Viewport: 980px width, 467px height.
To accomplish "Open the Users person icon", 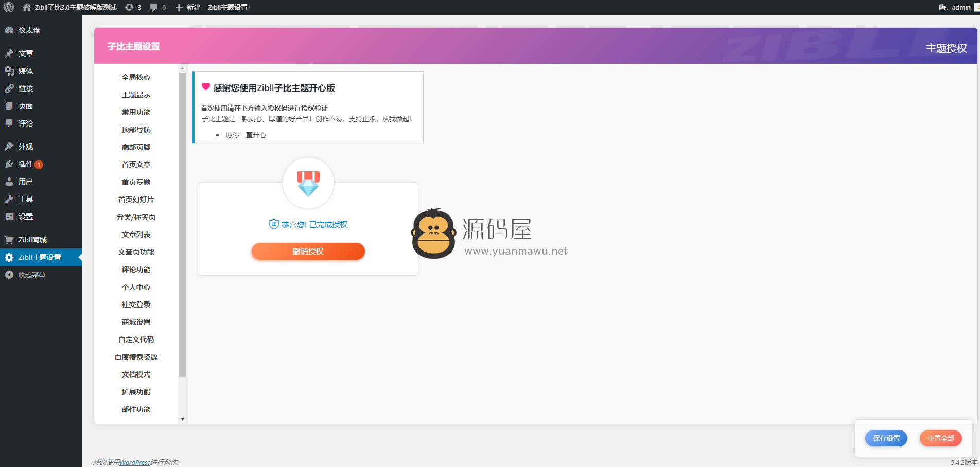I will point(9,182).
